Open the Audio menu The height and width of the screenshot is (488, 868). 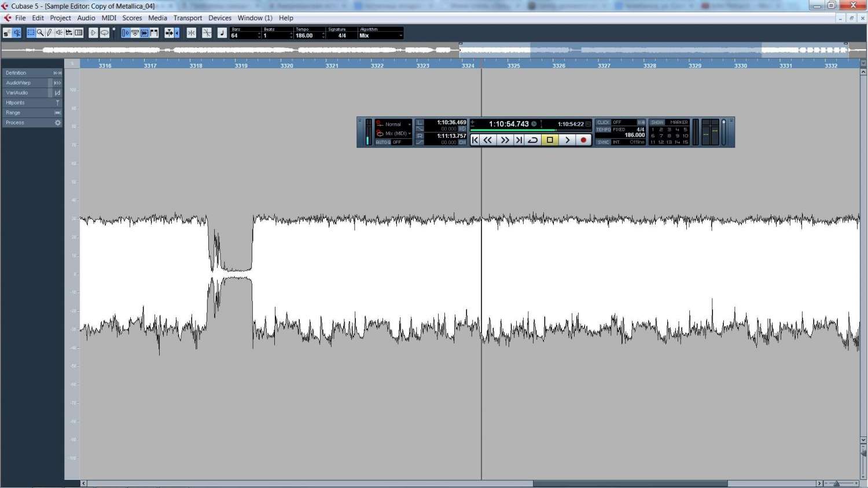tap(86, 18)
